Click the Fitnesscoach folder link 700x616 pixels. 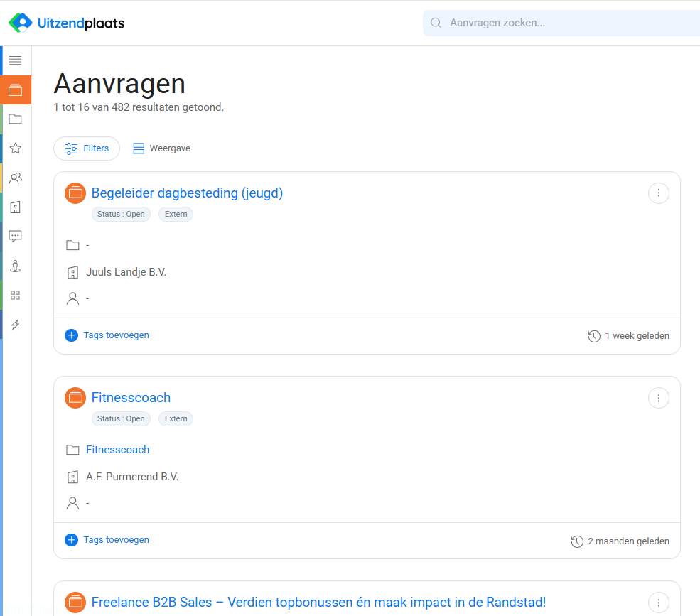tap(117, 450)
